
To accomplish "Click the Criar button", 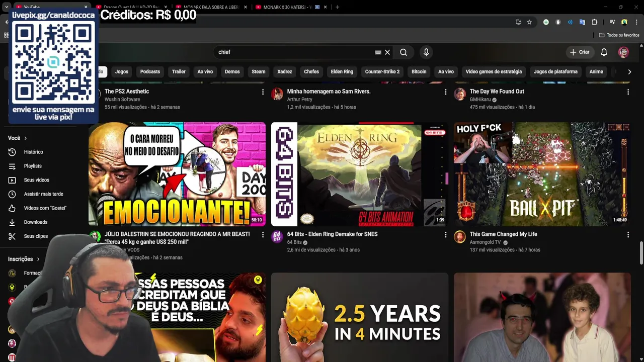I will (x=580, y=52).
